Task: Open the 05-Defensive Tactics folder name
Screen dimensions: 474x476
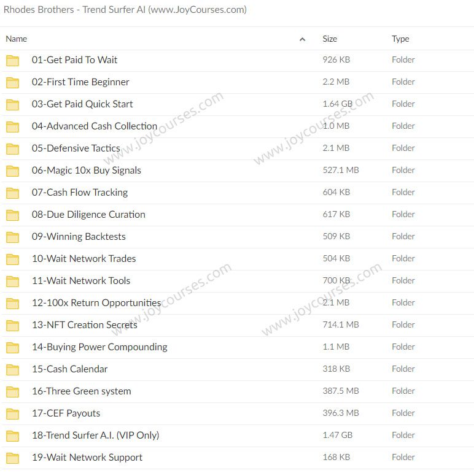Action: click(76, 148)
